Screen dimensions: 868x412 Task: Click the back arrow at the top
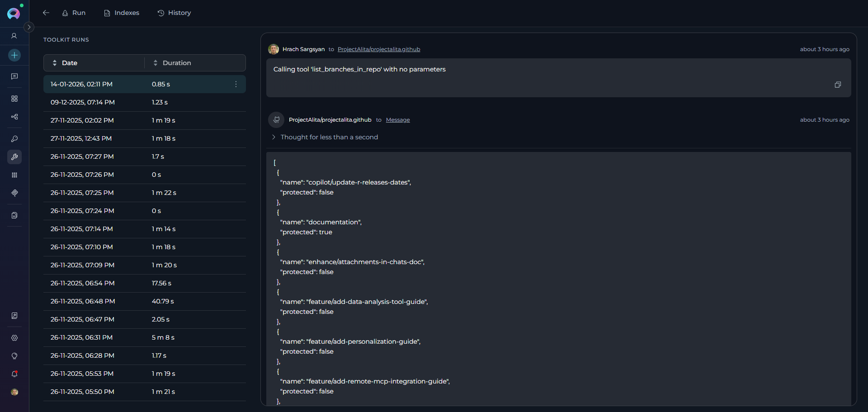pyautogui.click(x=46, y=13)
